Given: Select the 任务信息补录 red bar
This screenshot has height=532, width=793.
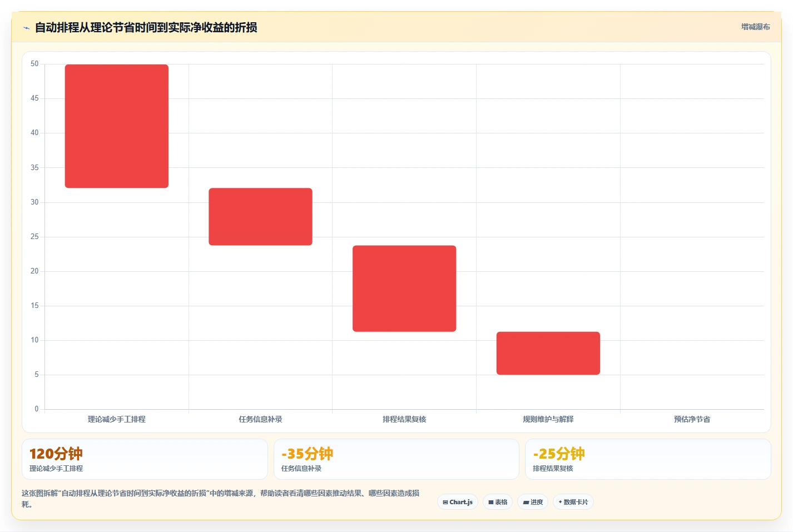Looking at the screenshot, I should click(x=260, y=217).
